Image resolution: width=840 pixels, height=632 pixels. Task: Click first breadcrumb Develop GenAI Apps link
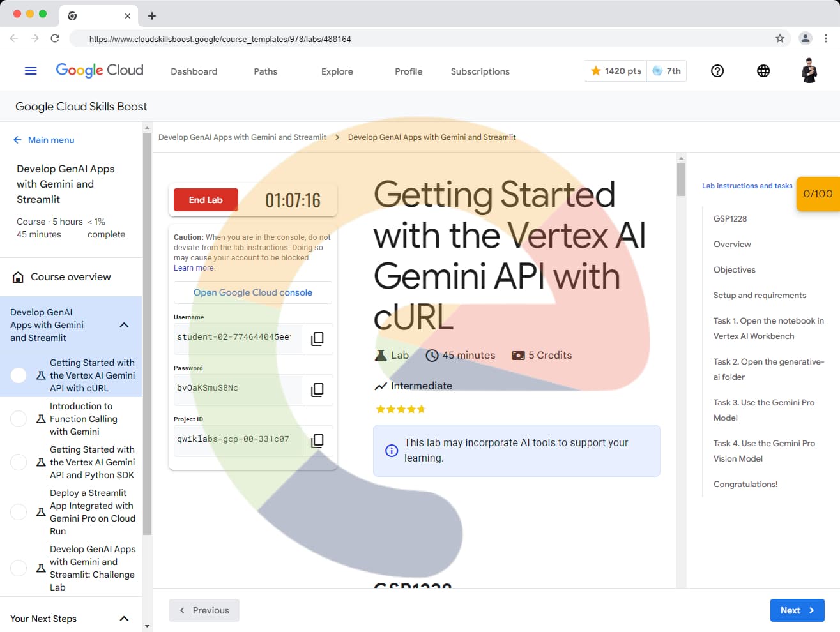(x=242, y=137)
